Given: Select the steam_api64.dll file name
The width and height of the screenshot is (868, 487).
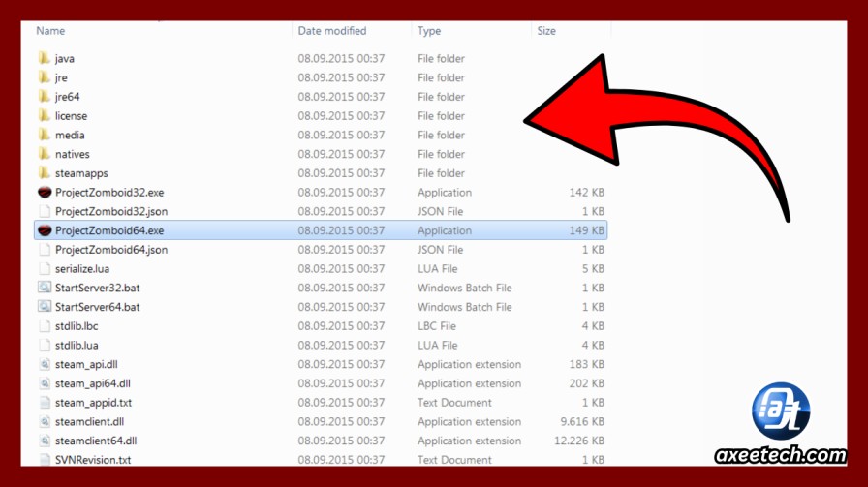Looking at the screenshot, I should click(92, 383).
